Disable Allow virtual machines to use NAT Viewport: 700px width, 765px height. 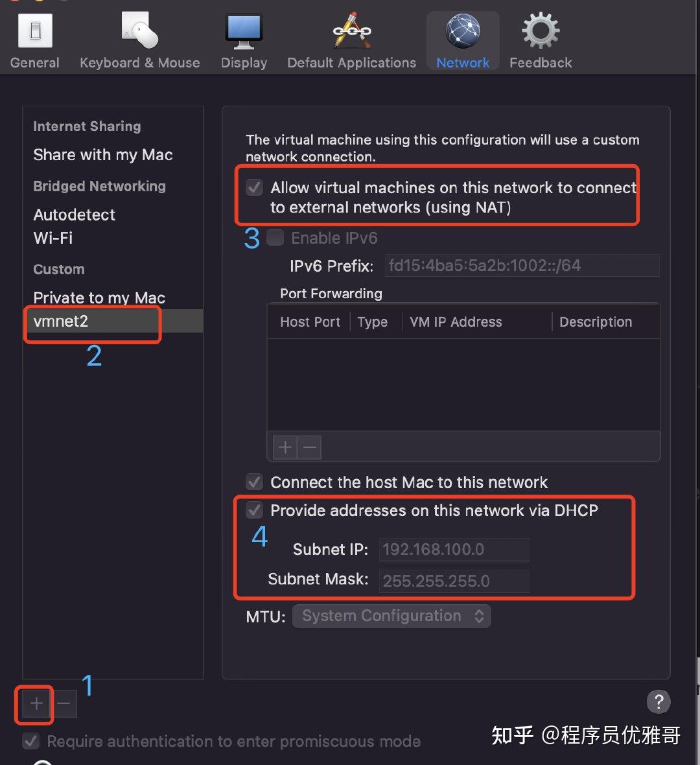coord(253,187)
